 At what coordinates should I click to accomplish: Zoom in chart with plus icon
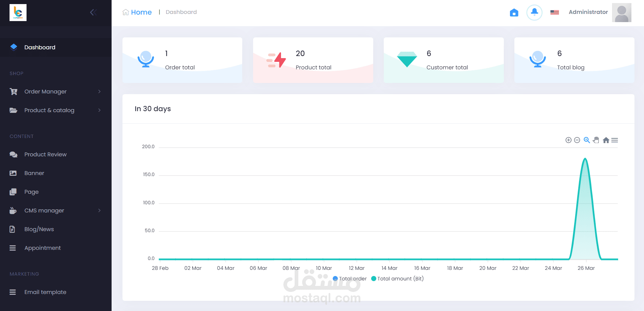(568, 140)
